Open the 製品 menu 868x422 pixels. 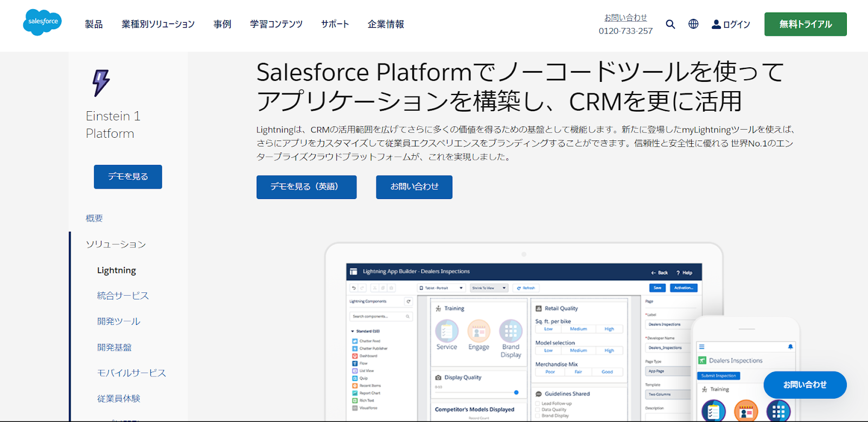(94, 24)
